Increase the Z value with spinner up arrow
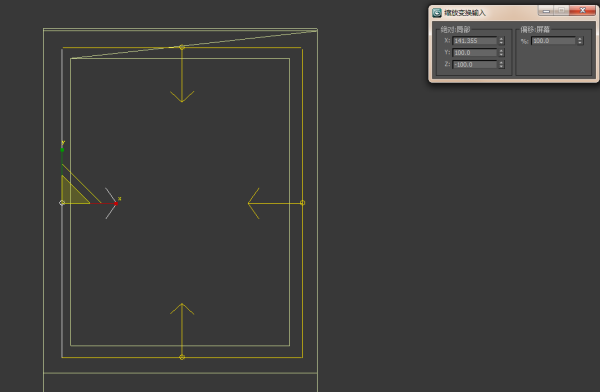Viewport: 600px width, 392px height. coord(501,62)
